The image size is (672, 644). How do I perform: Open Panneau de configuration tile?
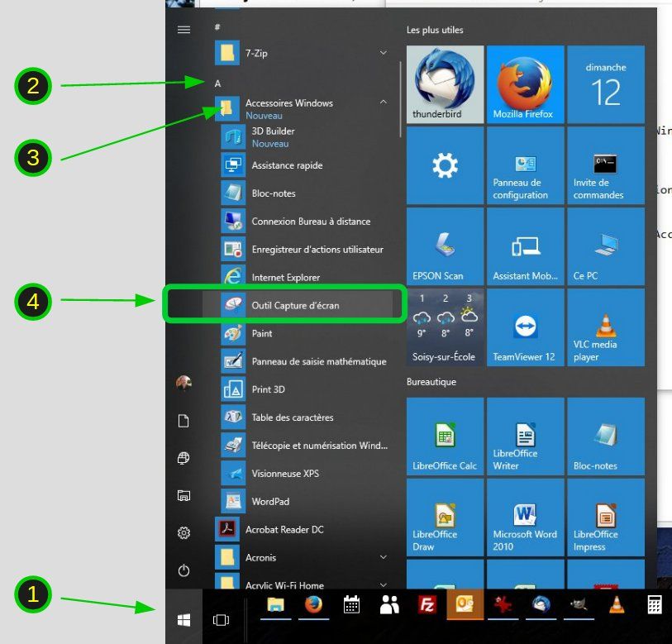525,165
